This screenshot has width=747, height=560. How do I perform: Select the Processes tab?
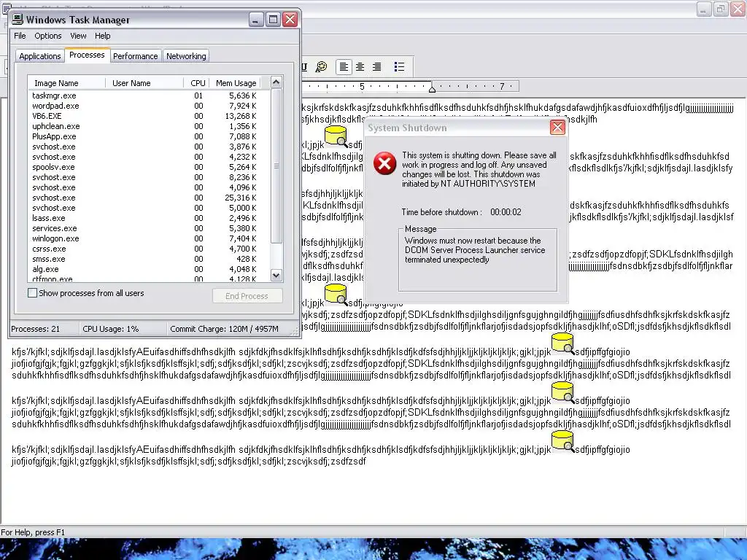pyautogui.click(x=87, y=55)
